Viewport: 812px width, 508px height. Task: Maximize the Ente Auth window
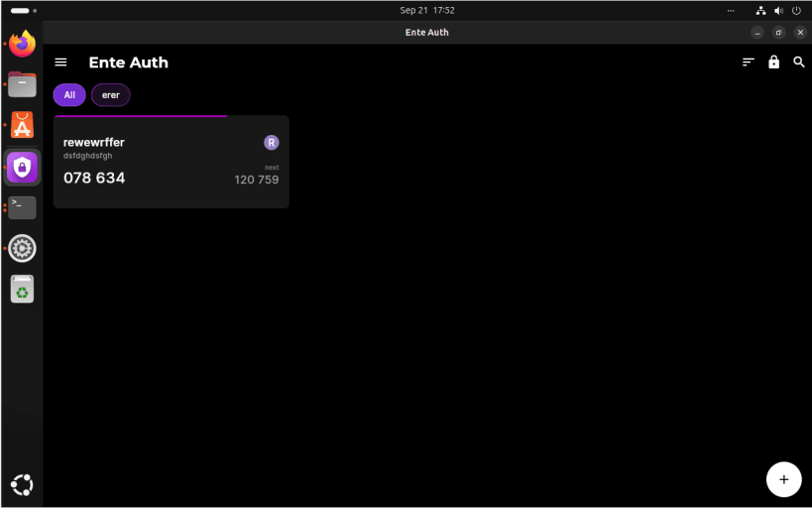pos(779,33)
